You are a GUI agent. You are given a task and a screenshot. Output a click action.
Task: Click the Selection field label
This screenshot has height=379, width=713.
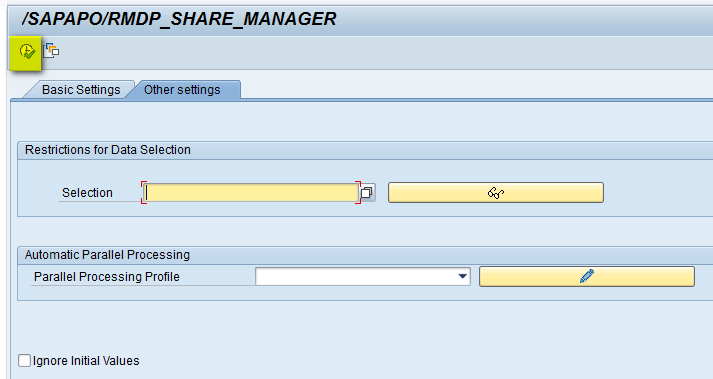(87, 193)
